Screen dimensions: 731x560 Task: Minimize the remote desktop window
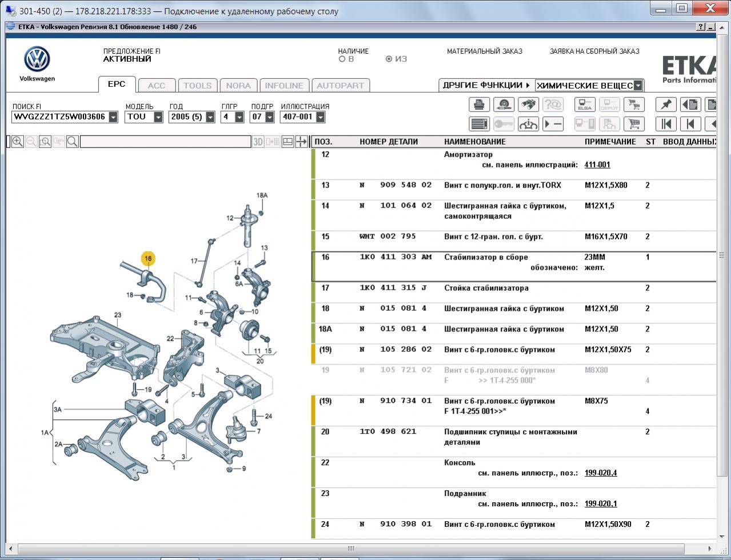661,9
